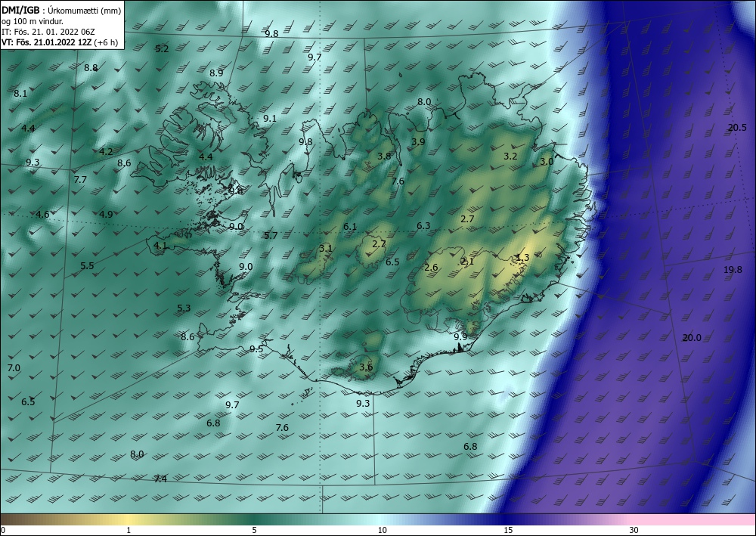Select the map value 7.0
This screenshot has width=756, height=536.
pos(14,368)
